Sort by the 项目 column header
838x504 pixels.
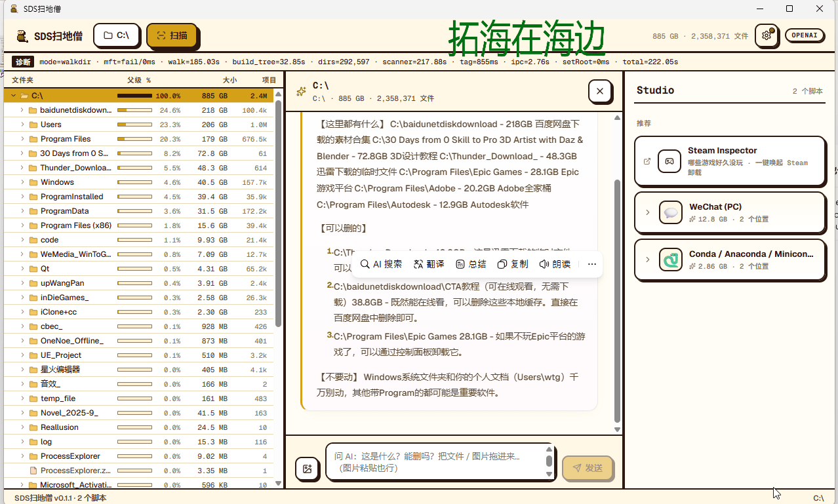269,80
